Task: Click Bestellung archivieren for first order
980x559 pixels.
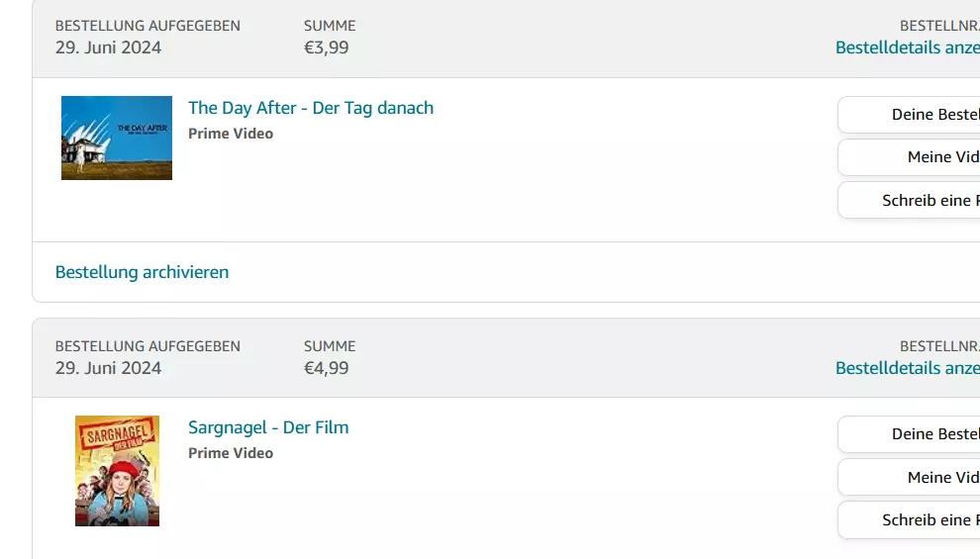Action: coord(142,272)
